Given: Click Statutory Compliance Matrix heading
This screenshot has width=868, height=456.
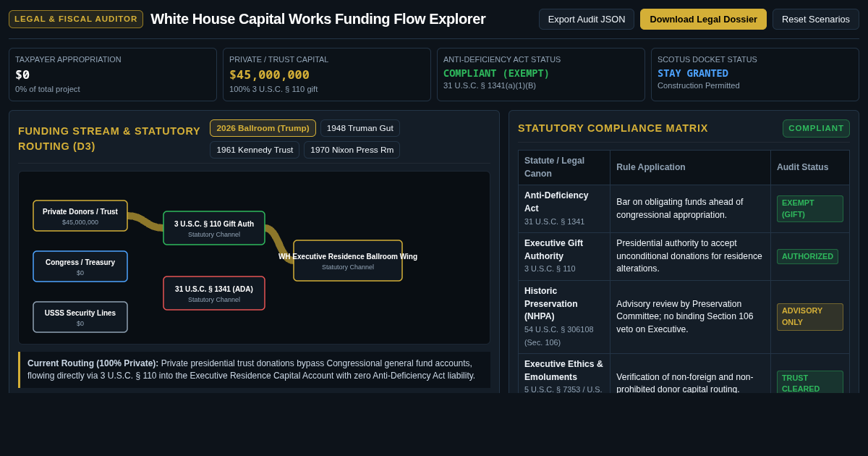Looking at the screenshot, I should tap(613, 128).
